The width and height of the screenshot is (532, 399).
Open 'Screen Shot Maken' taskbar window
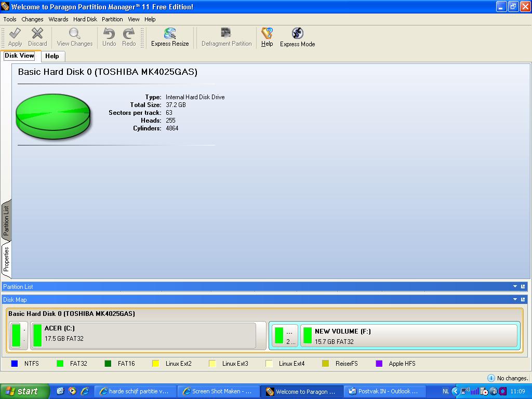(x=219, y=391)
